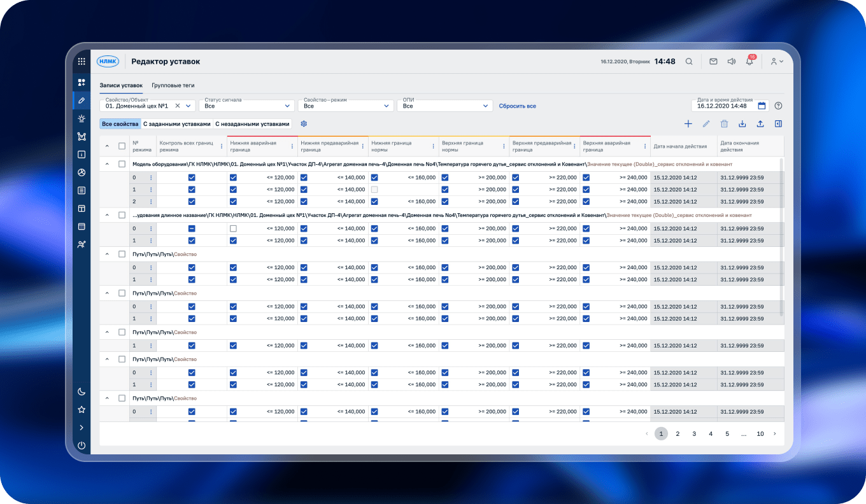The image size is (866, 504).
Task: Click the search magnifier in the header
Action: pyautogui.click(x=689, y=62)
